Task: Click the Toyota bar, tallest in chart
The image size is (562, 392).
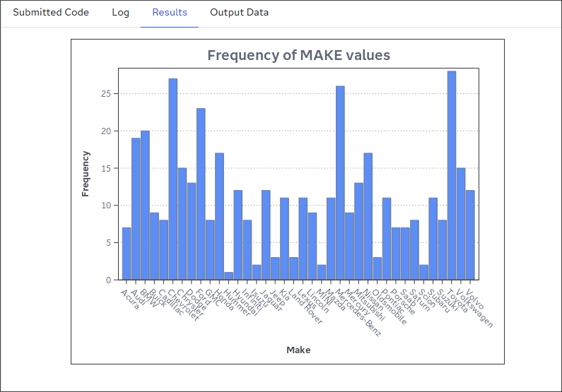Action: click(x=452, y=175)
